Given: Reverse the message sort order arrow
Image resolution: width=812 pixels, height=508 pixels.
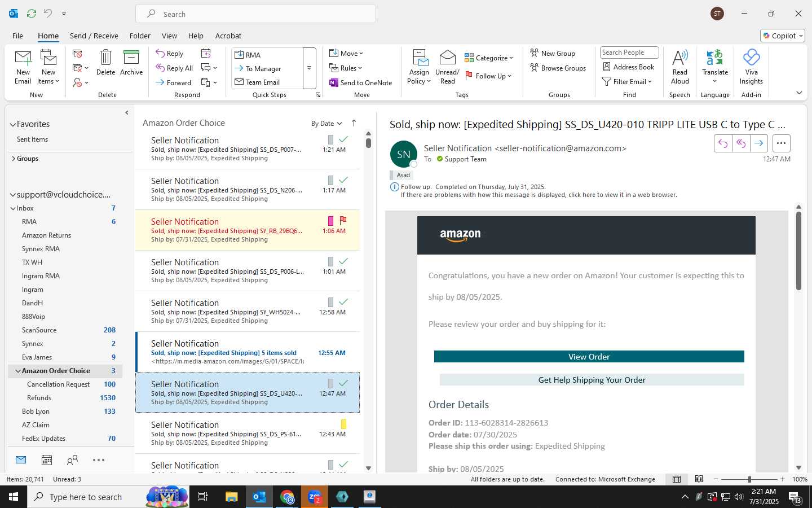Looking at the screenshot, I should pyautogui.click(x=354, y=123).
